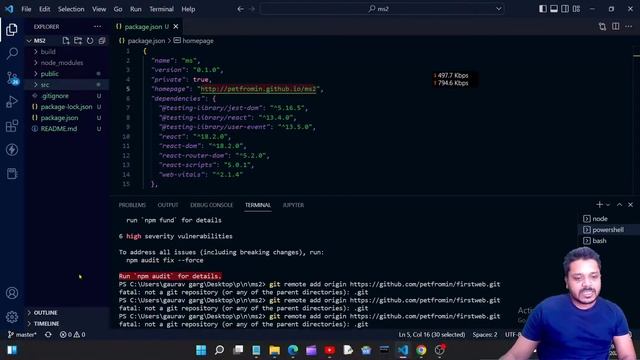Viewport: 640px width, 360px height.
Task: Synchronize changes via status bar icon
Action: [48, 335]
